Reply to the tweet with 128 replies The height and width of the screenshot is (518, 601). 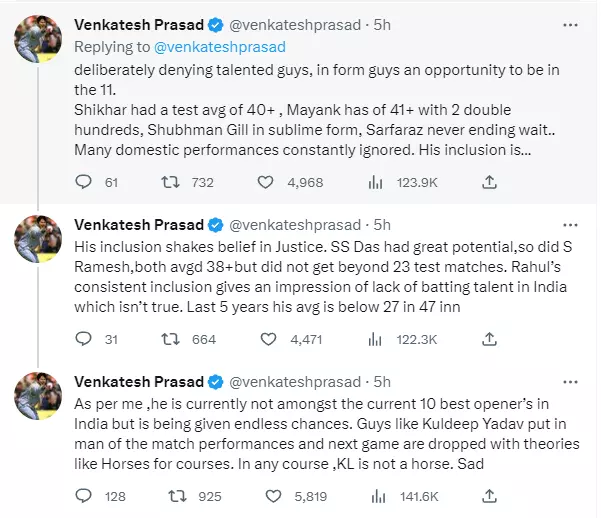click(x=85, y=495)
